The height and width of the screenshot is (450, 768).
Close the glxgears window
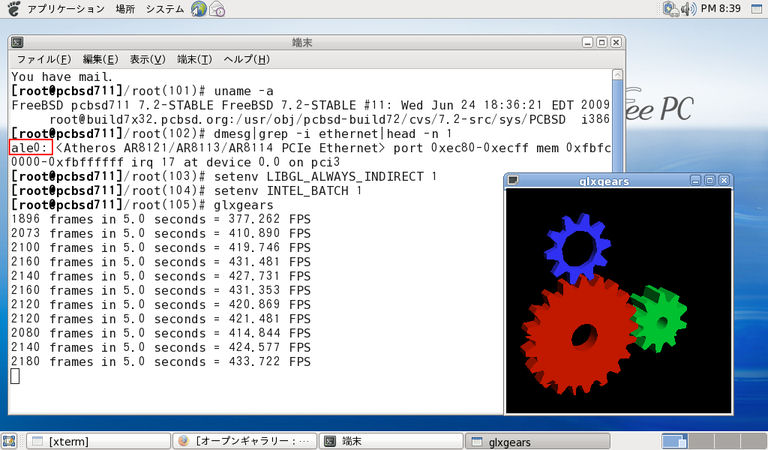pos(724,180)
